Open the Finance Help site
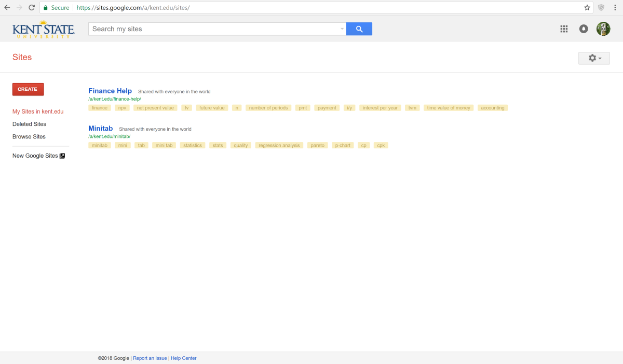This screenshot has width=623, height=364. click(x=110, y=91)
